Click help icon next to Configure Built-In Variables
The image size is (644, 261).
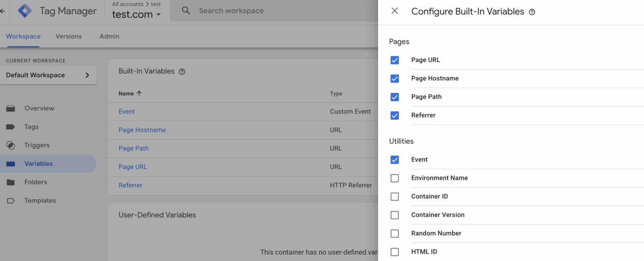pyautogui.click(x=532, y=12)
